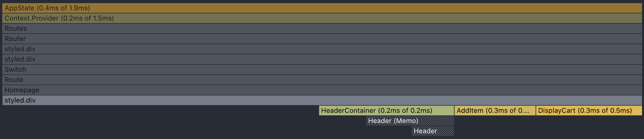Select the component that took 0.4ms of 1.9ms
This screenshot has height=139, width=644.
point(322,8)
